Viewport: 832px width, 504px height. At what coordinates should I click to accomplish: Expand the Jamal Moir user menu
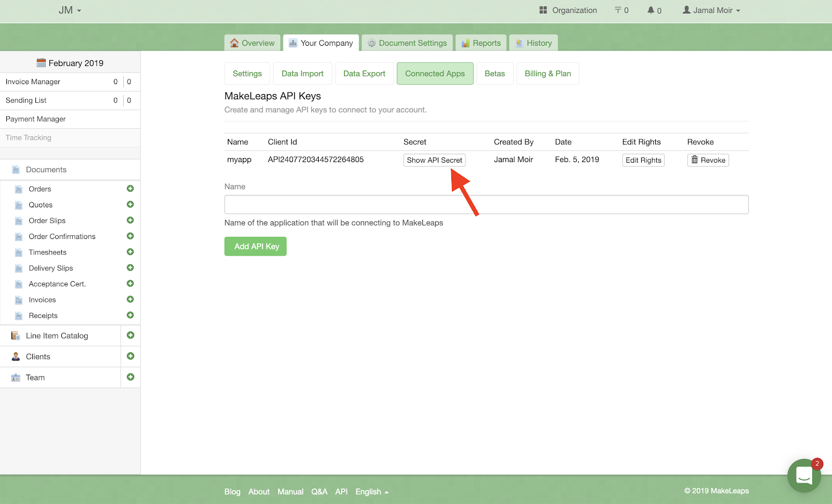pos(711,10)
